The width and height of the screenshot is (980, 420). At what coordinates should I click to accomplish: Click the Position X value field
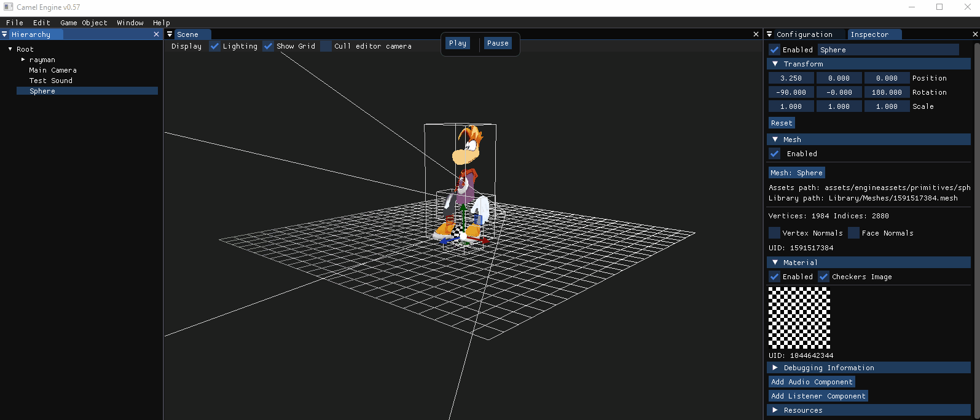791,78
